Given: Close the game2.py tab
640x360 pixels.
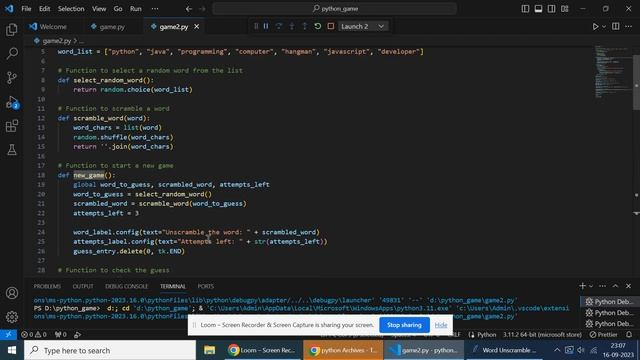Looking at the screenshot, I should [x=197, y=27].
